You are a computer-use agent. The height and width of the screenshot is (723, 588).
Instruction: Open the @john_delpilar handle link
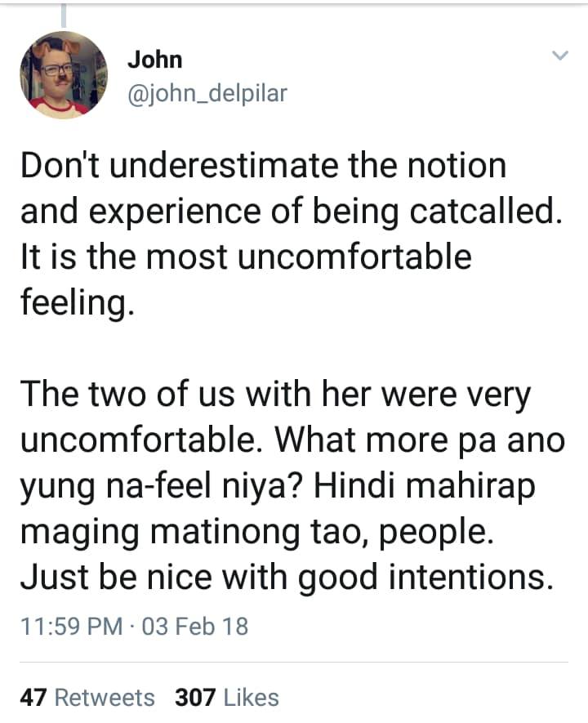pos(207,93)
